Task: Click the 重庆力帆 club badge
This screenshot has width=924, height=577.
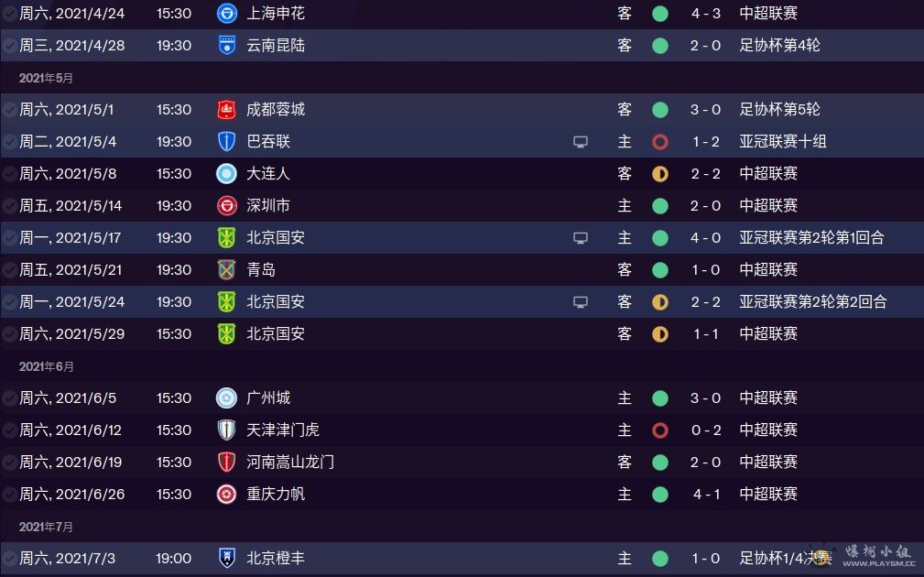Action: 227,494
